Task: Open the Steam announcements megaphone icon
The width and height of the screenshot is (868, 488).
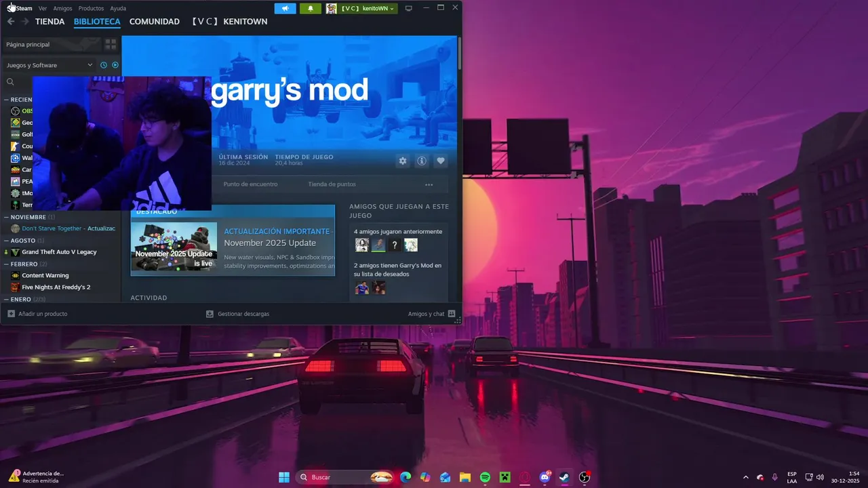Action: 285,8
